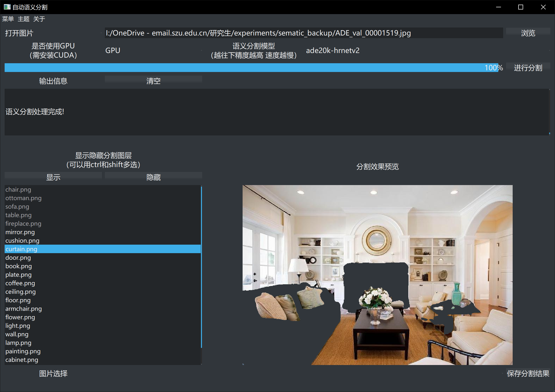Expand the ade20k-hrnetv2 model dropdown
Screen dimensions: 555x392
427,50
